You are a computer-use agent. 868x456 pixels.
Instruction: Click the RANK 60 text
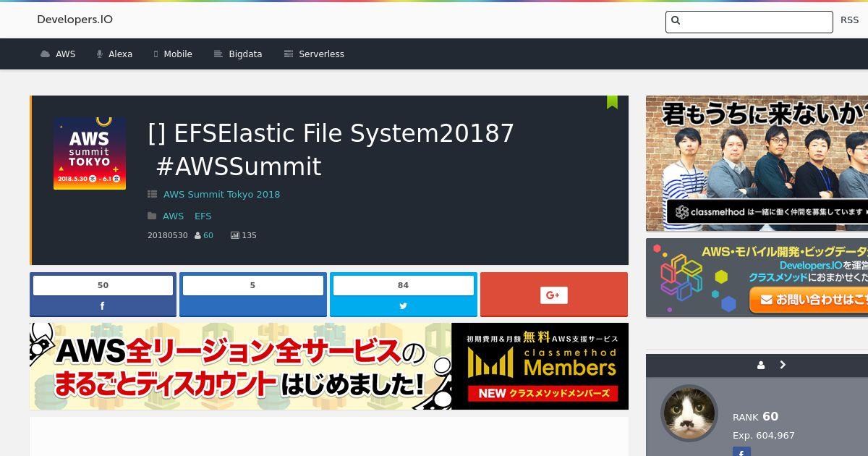coord(755,416)
